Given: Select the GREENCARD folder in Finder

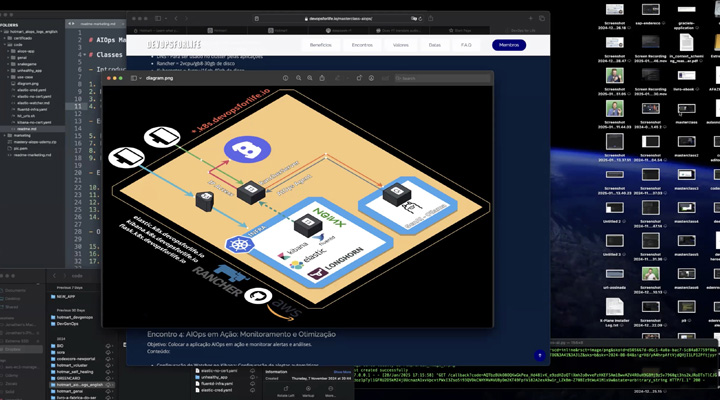Looking at the screenshot, I should click(68, 378).
